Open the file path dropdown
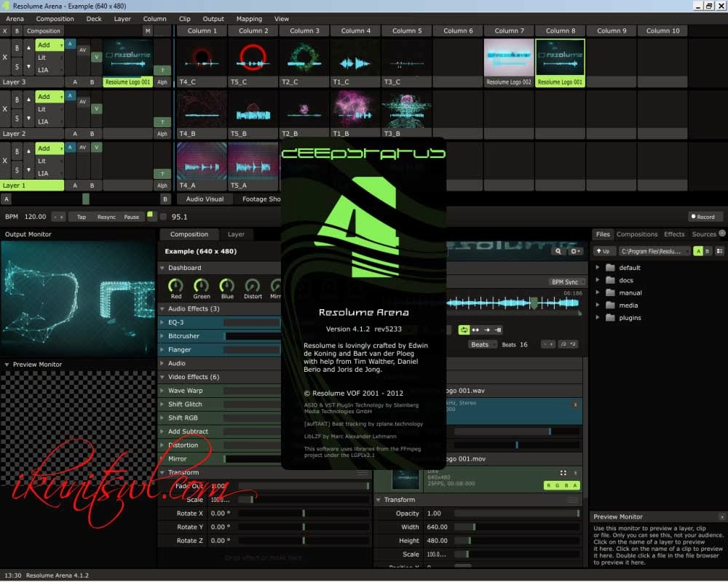 pos(654,251)
